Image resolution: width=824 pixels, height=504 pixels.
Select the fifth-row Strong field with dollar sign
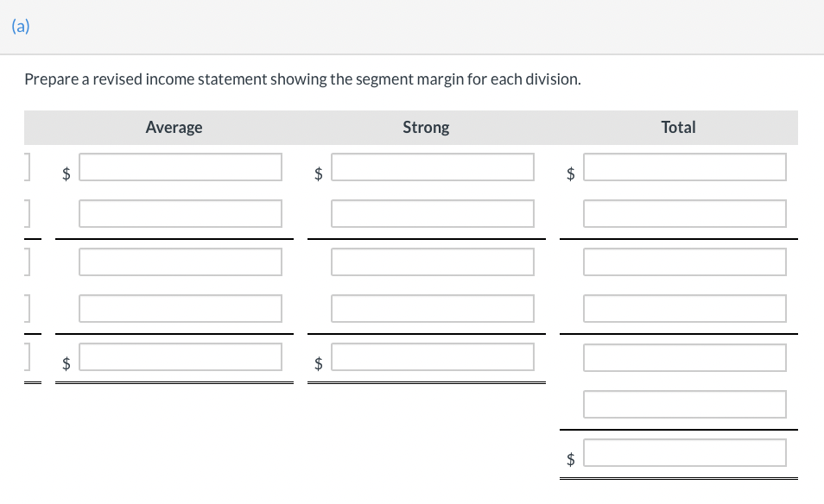(433, 357)
